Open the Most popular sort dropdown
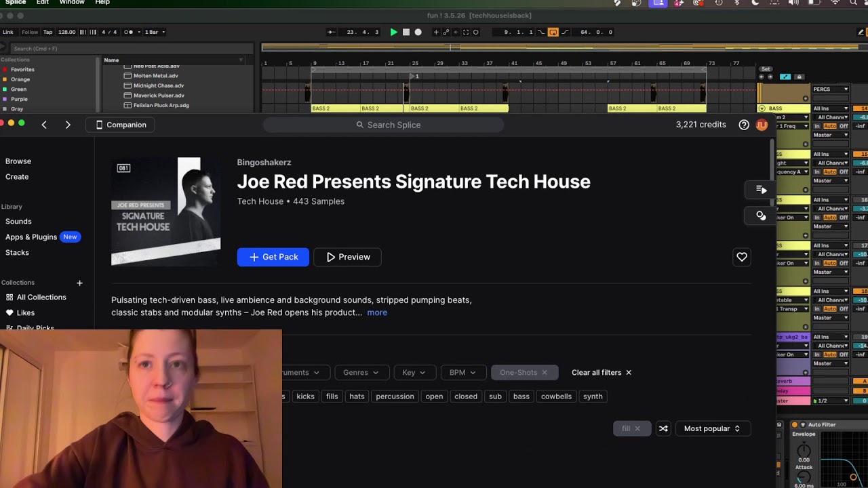This screenshot has width=868, height=488. click(712, 428)
